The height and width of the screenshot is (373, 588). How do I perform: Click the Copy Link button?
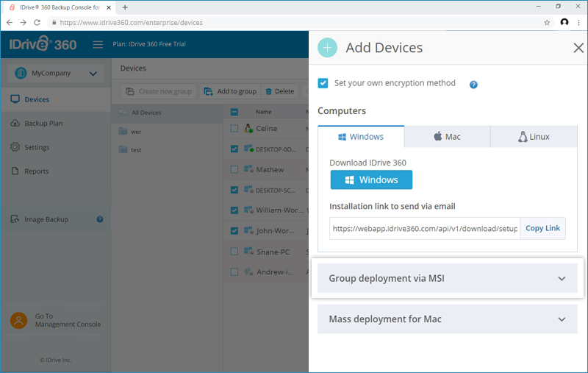(x=542, y=228)
